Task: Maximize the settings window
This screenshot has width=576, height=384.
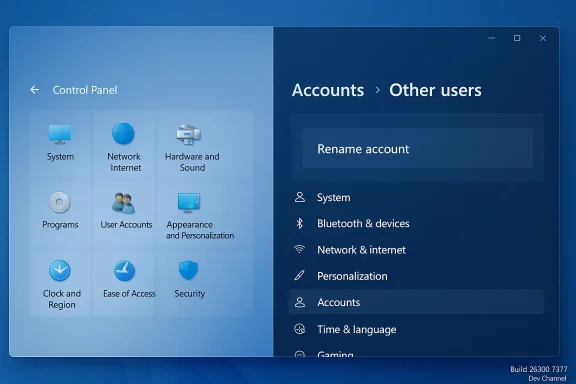Action: pyautogui.click(x=517, y=38)
